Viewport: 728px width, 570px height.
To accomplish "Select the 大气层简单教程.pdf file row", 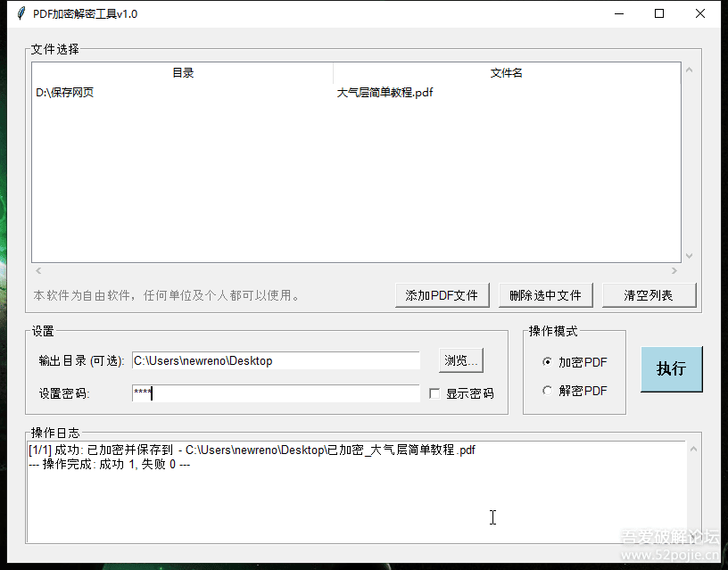I will tap(356, 93).
